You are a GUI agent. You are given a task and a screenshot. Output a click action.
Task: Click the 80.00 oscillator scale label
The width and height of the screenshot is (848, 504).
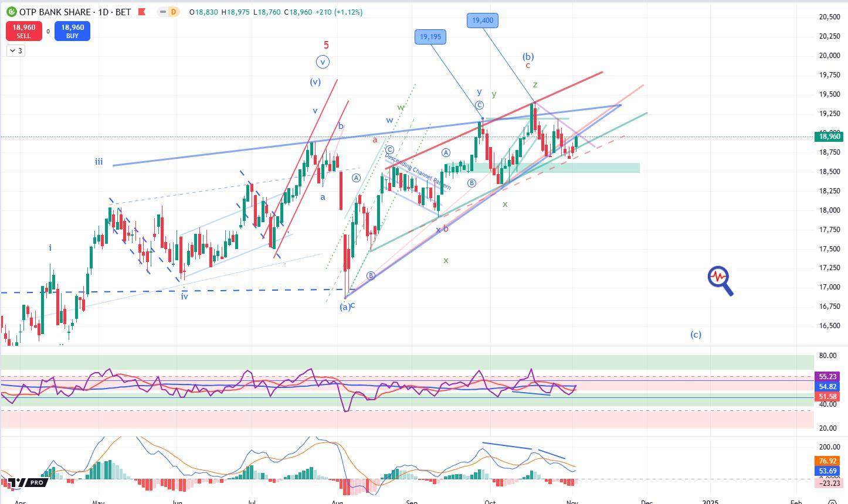827,356
